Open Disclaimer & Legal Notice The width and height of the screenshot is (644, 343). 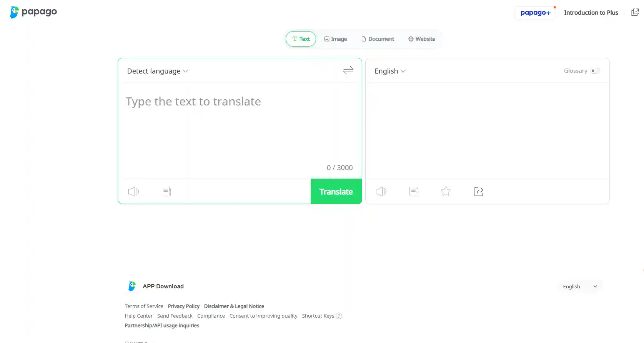tap(234, 306)
